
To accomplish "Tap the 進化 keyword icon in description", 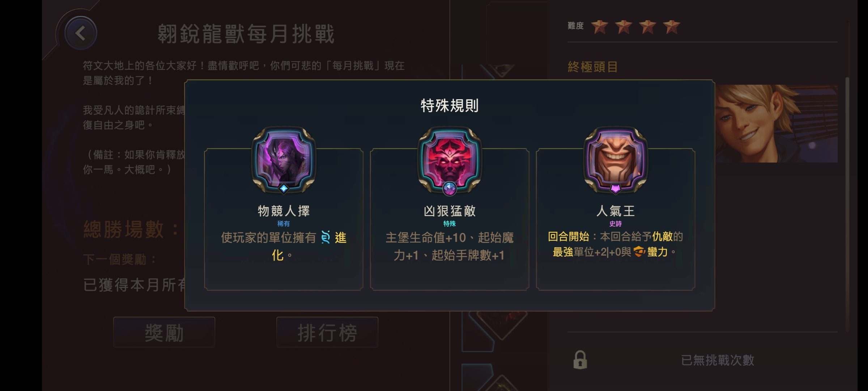I will click(x=325, y=237).
